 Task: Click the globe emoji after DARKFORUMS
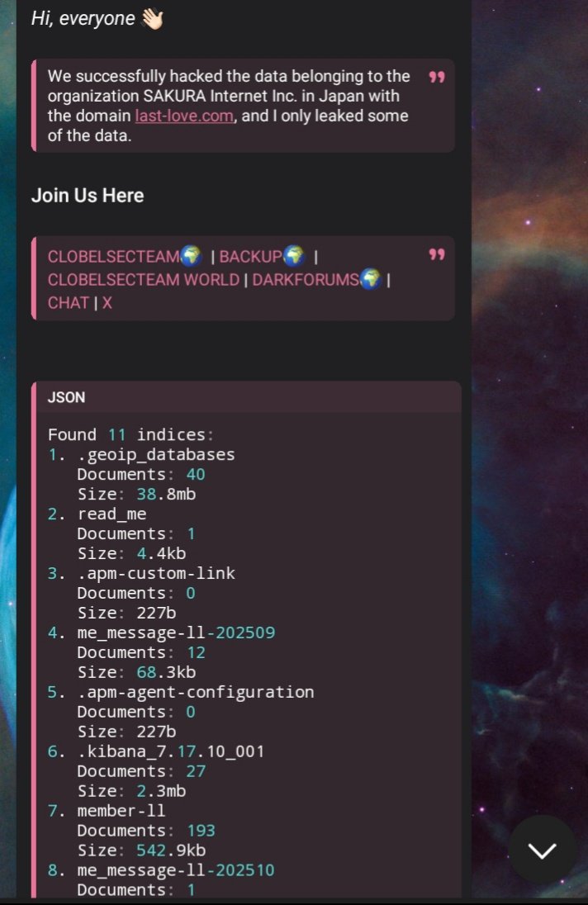tap(371, 279)
